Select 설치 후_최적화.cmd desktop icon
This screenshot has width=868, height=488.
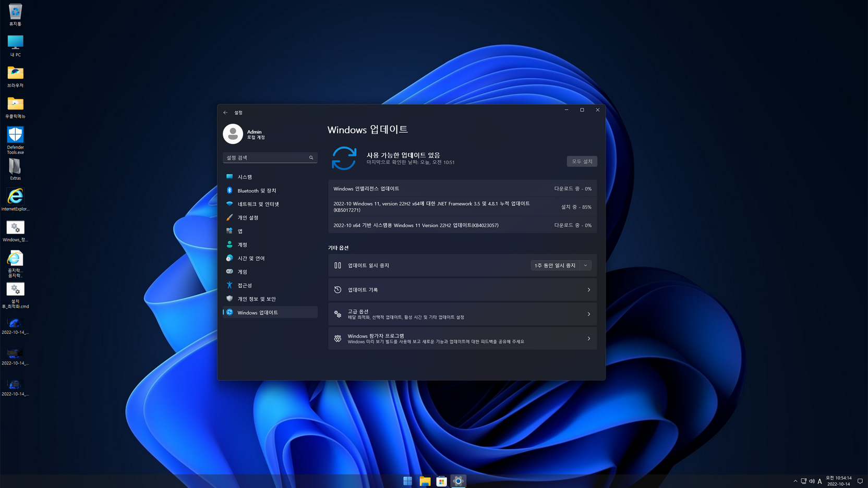(15, 296)
